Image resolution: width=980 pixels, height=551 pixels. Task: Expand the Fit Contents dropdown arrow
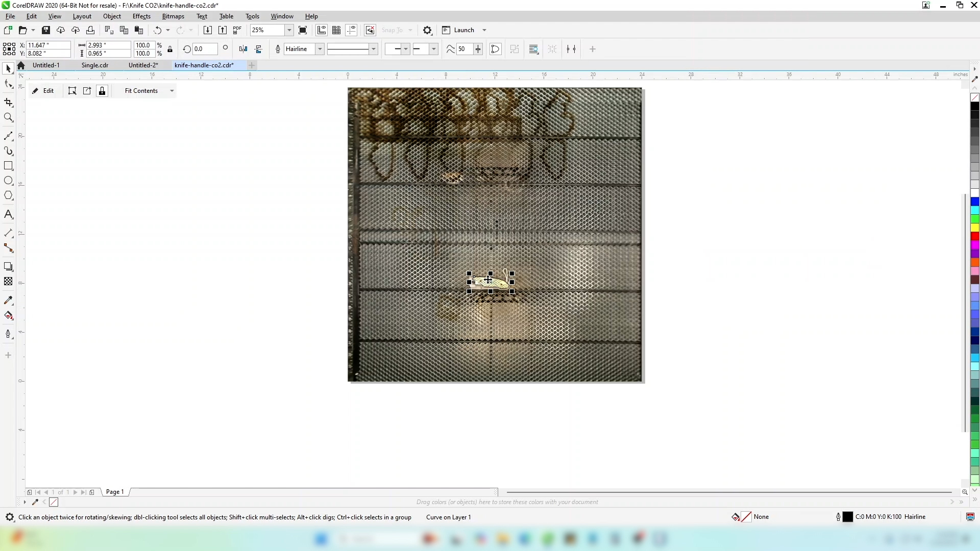point(172,91)
